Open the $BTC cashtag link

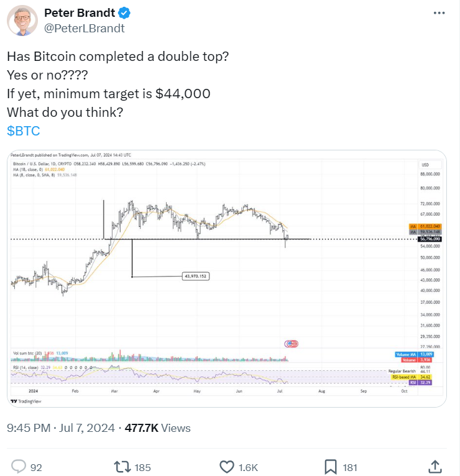click(24, 131)
